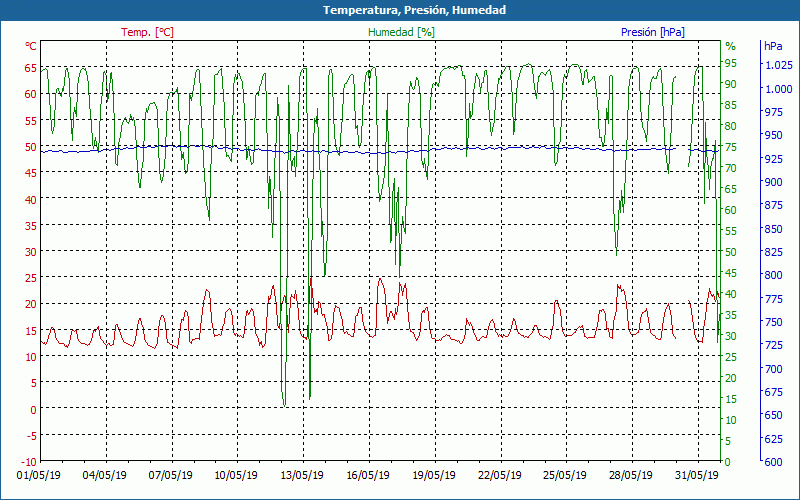Select the red 'Temp. [°C]' legend label

tap(147, 32)
